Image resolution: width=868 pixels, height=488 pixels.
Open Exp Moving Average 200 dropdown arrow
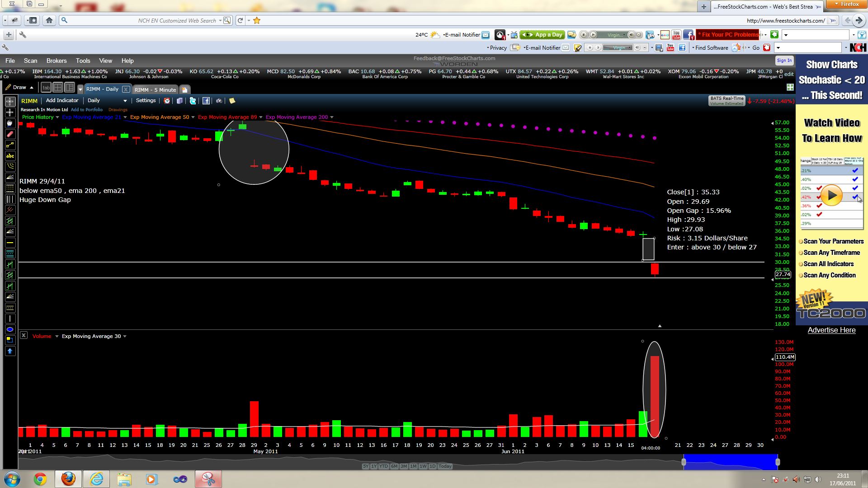332,117
